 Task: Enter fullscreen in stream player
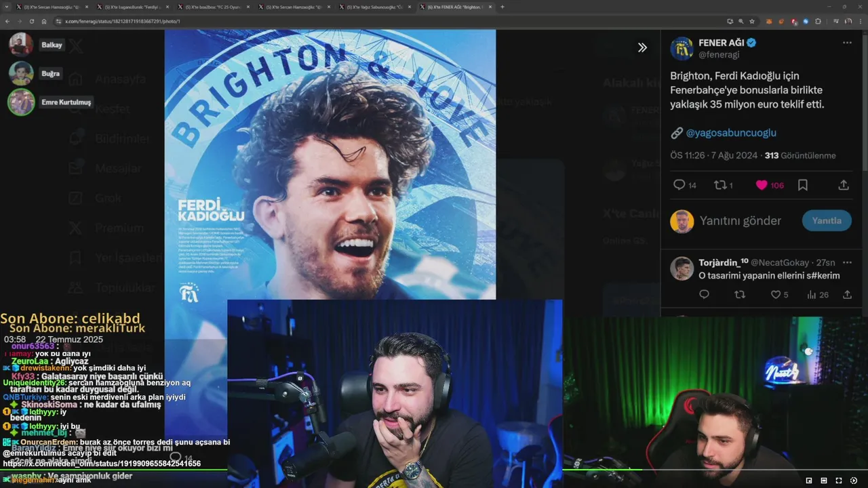tap(839, 481)
